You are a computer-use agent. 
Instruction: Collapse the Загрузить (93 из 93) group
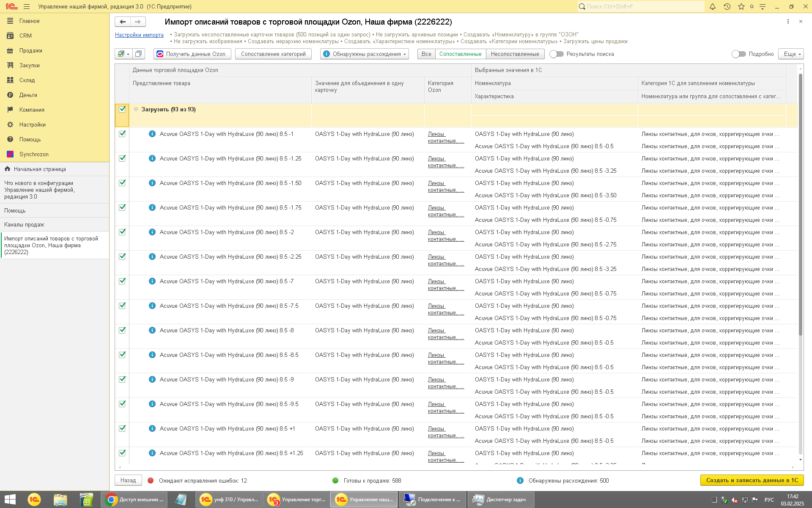pos(136,109)
